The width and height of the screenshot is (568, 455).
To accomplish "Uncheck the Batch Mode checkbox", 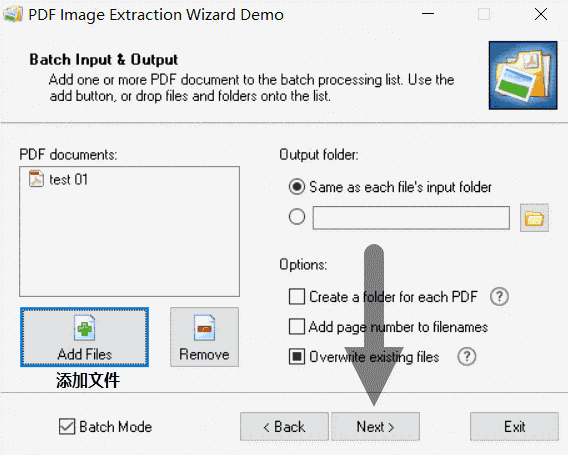I will [67, 427].
